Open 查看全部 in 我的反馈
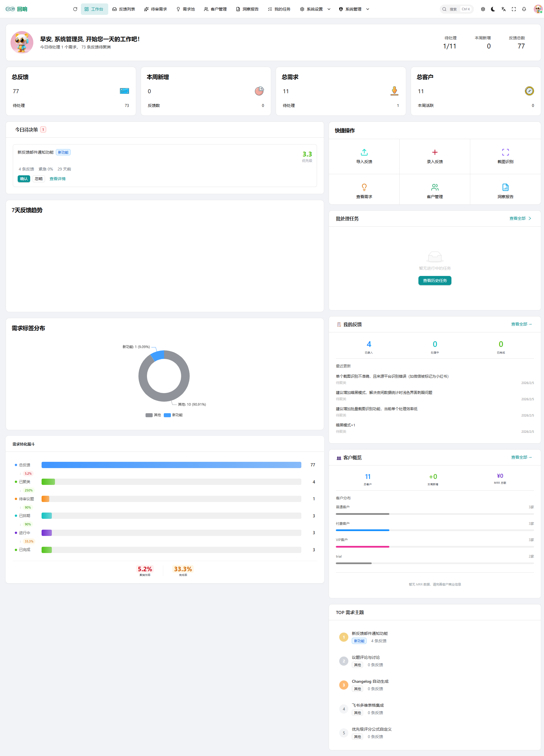The width and height of the screenshot is (544, 756). click(522, 324)
